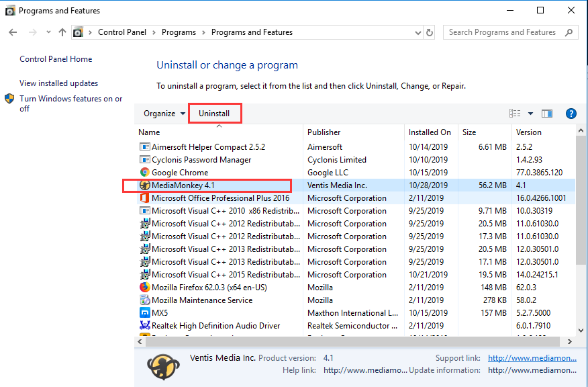Image resolution: width=588 pixels, height=387 pixels.
Task: Select "Microsoft Visual C++ 2015 Redistributab..." row name
Action: 226,274
